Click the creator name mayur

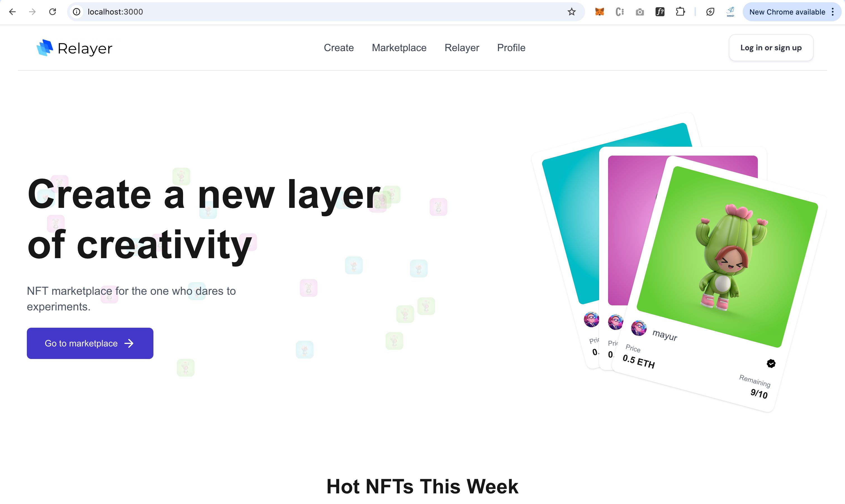click(x=665, y=335)
